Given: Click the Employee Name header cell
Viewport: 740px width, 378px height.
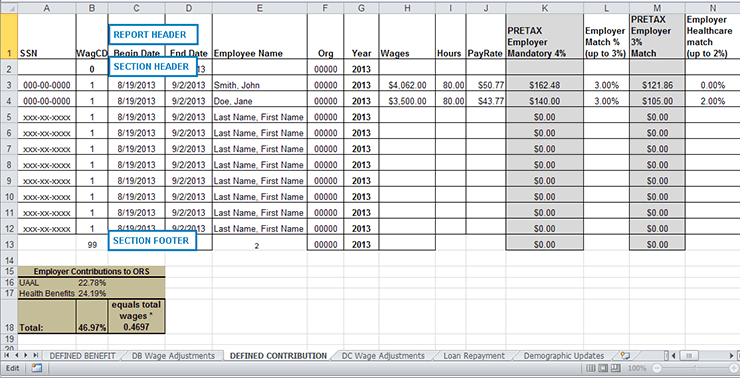Looking at the screenshot, I should [x=260, y=36].
